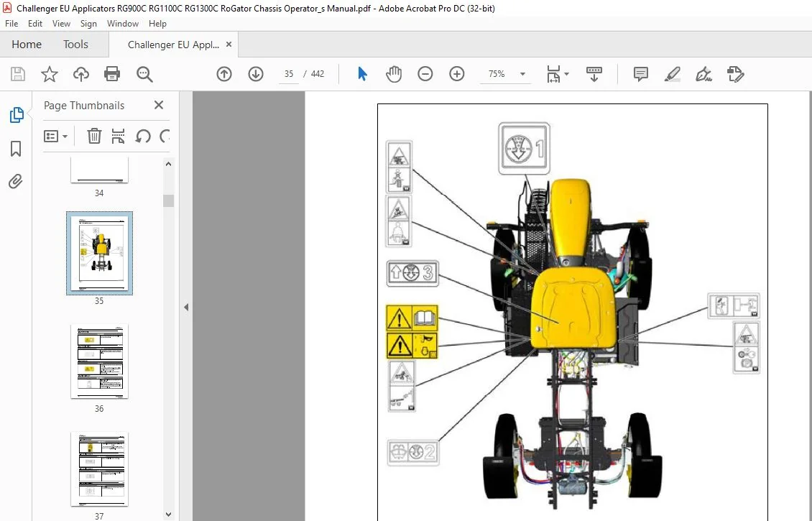Click the yellow read manual warning decal
This screenshot has height=521, width=812.
pyautogui.click(x=412, y=318)
